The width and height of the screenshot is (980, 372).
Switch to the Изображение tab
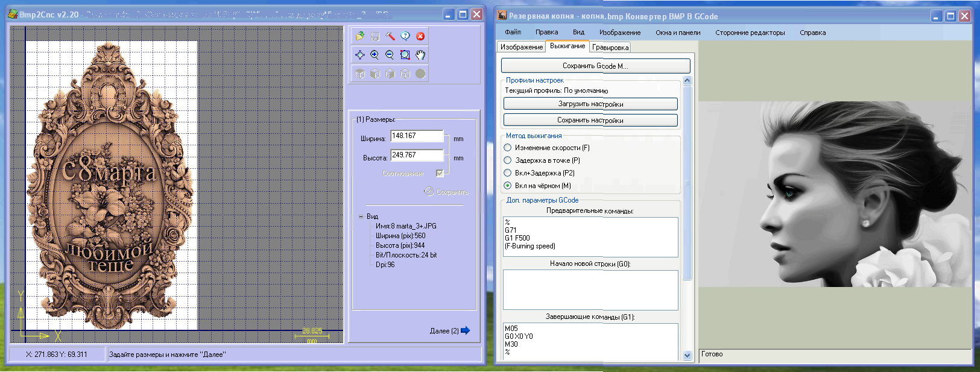coord(522,47)
